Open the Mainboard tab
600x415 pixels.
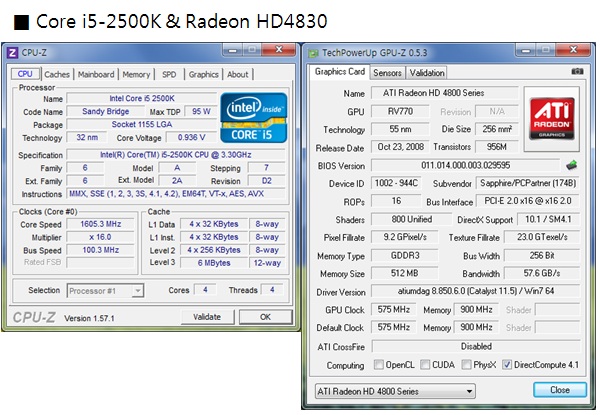(x=96, y=74)
